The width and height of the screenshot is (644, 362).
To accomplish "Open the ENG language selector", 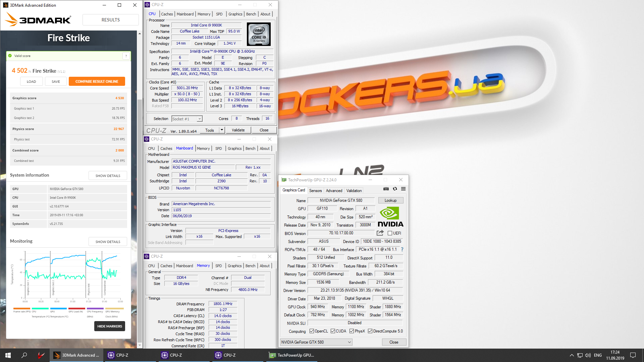I will (598, 355).
